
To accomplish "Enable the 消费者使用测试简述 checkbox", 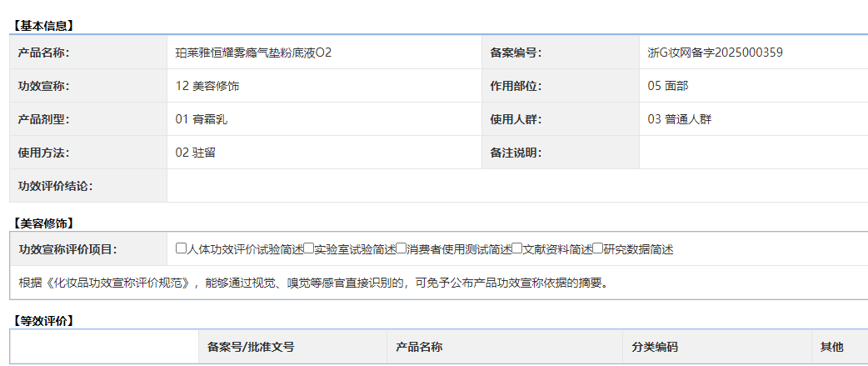I will (x=401, y=248).
